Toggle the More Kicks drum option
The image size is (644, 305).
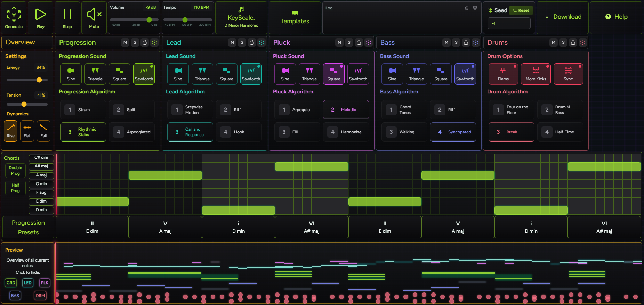click(x=536, y=74)
